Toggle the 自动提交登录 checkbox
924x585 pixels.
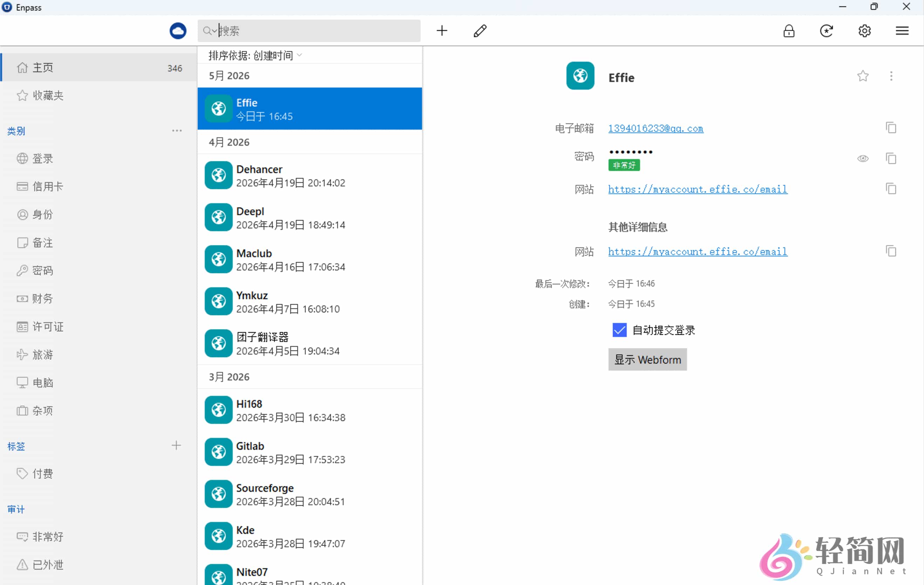pyautogui.click(x=619, y=330)
